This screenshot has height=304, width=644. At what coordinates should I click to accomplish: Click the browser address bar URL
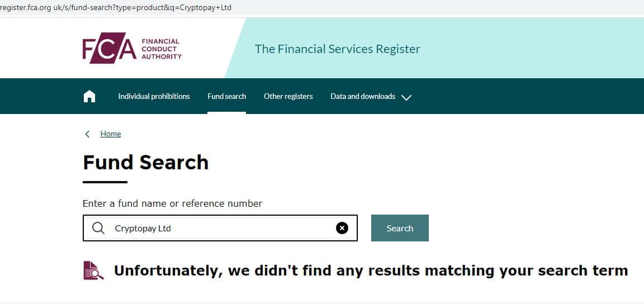point(117,8)
